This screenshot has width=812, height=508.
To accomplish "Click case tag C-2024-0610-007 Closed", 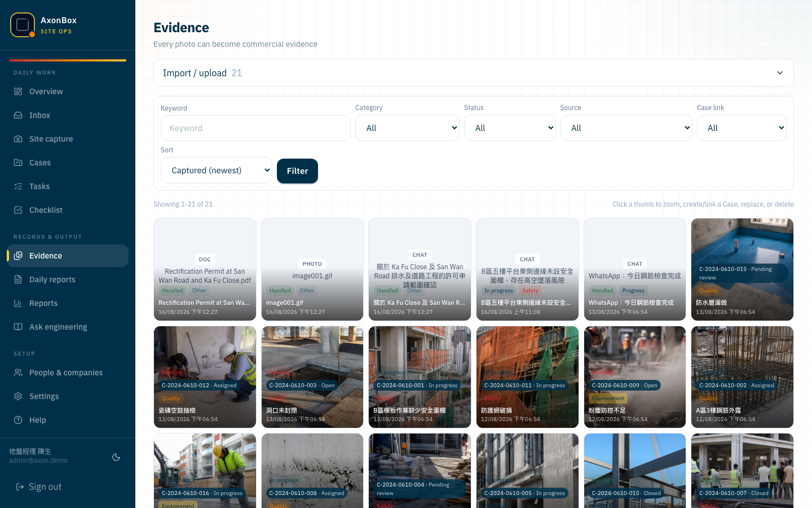I will [x=734, y=493].
